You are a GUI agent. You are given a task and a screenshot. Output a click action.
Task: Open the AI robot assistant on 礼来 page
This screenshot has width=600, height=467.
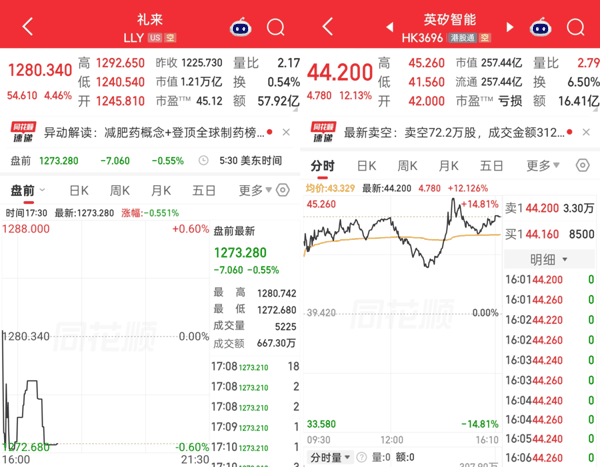(x=240, y=27)
